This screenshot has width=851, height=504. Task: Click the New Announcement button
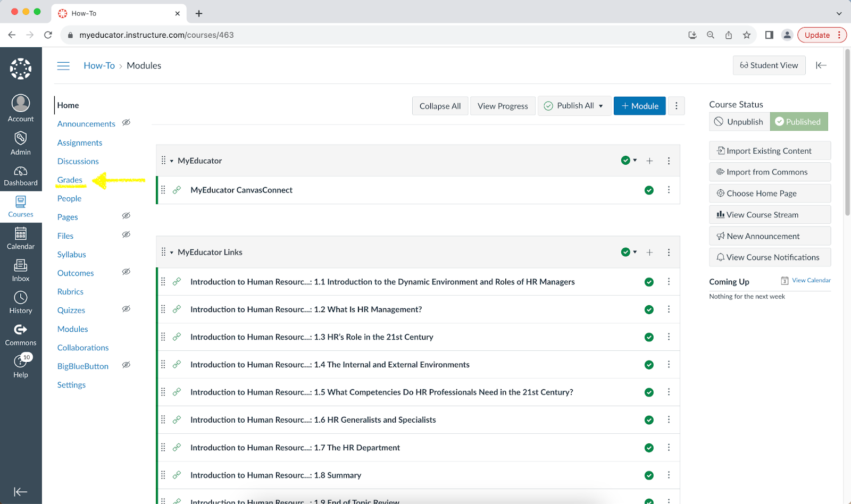[770, 236]
